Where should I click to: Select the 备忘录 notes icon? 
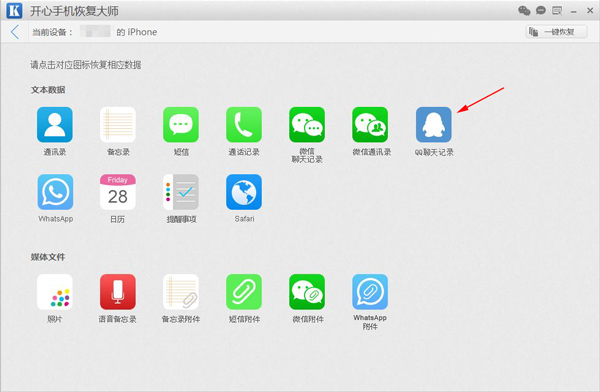(118, 124)
